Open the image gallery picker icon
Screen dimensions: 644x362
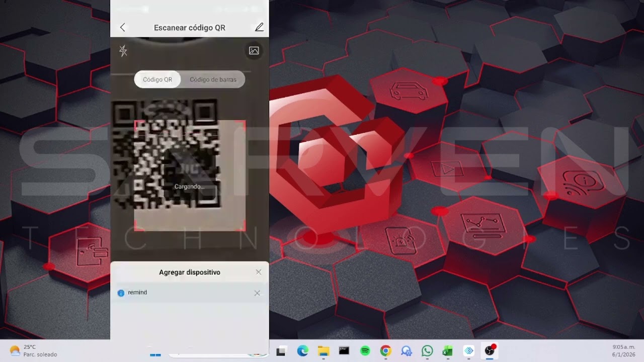(x=254, y=50)
